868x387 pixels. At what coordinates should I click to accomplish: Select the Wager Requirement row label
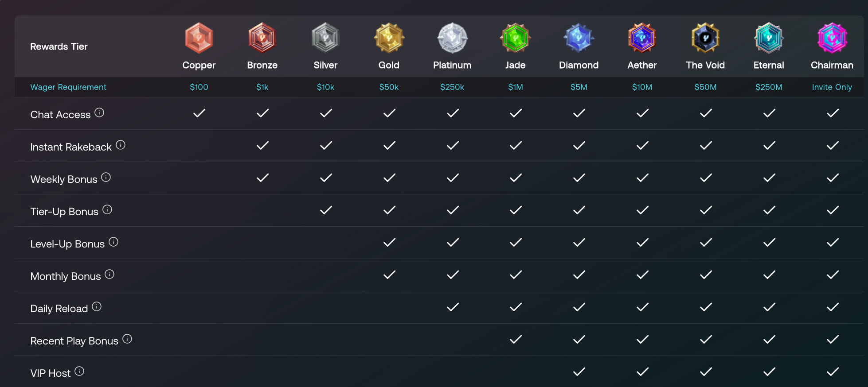click(68, 87)
